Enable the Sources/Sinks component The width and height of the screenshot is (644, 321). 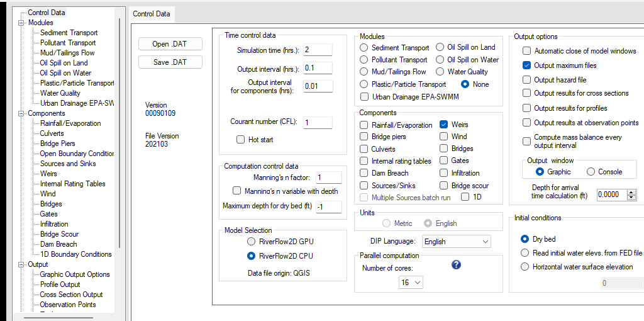pyautogui.click(x=364, y=186)
